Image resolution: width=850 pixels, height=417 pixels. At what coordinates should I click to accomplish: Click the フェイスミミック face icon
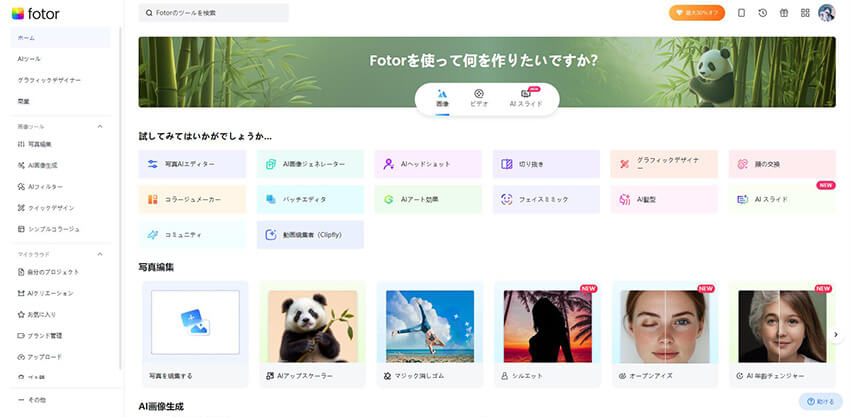pyautogui.click(x=507, y=200)
